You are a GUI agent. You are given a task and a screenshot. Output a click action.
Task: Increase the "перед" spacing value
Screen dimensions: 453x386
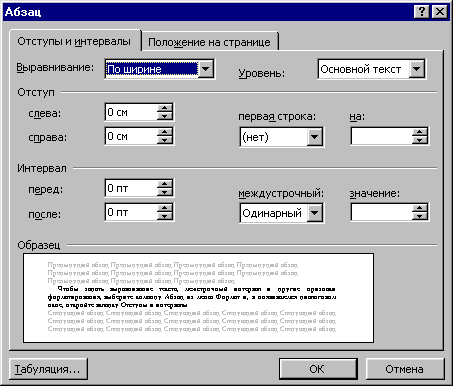pyautogui.click(x=165, y=184)
